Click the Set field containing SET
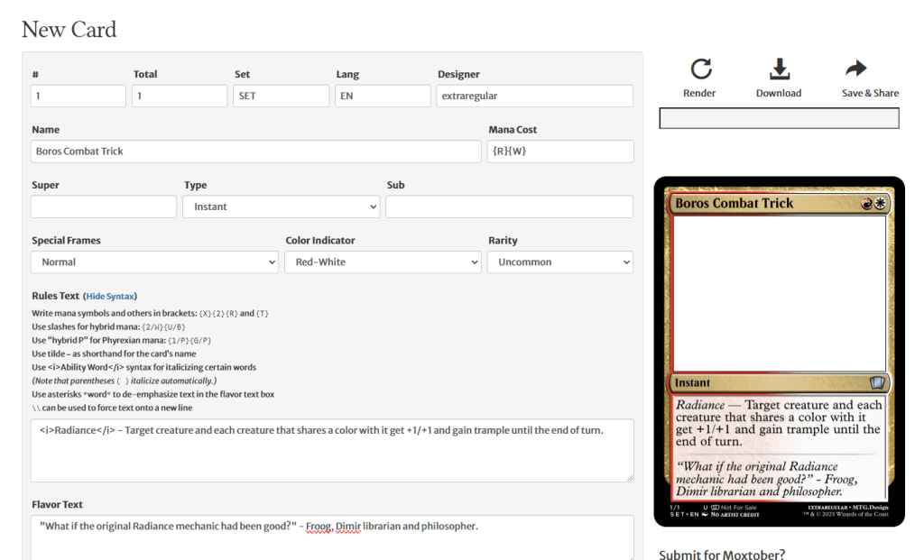The width and height of the screenshot is (924, 560). (x=282, y=96)
